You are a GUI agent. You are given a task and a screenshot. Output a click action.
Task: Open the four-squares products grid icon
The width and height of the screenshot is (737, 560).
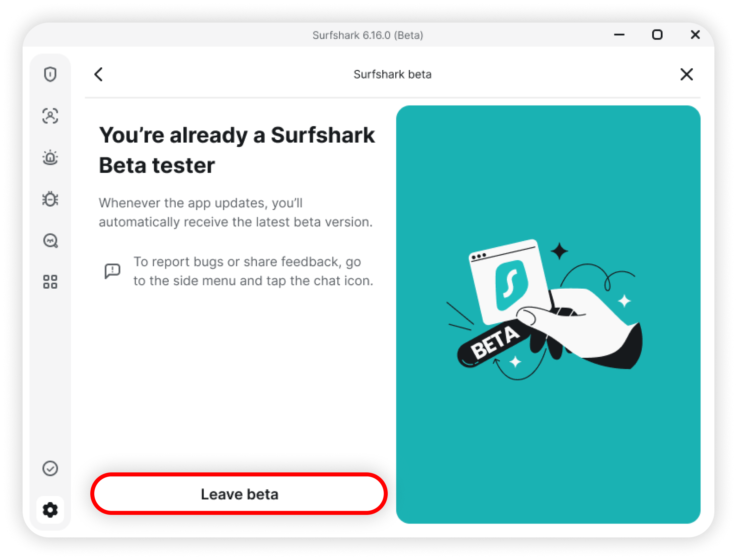point(50,282)
